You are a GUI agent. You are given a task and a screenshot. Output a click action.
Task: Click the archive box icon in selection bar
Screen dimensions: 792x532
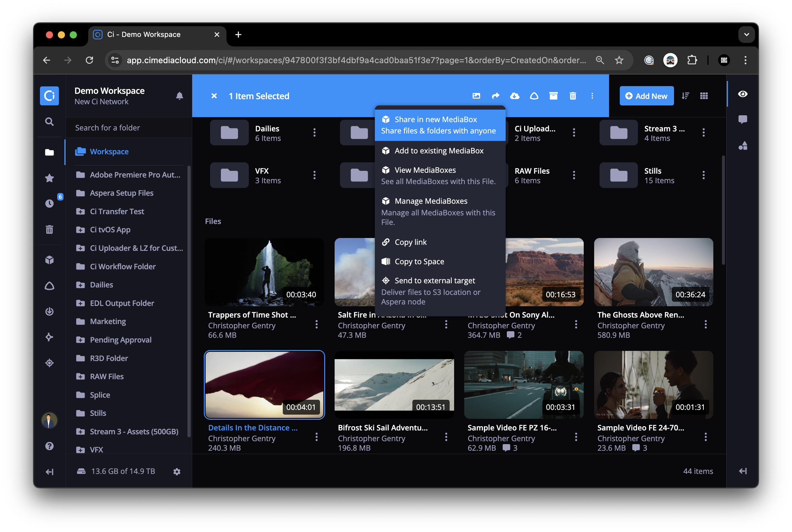click(553, 96)
